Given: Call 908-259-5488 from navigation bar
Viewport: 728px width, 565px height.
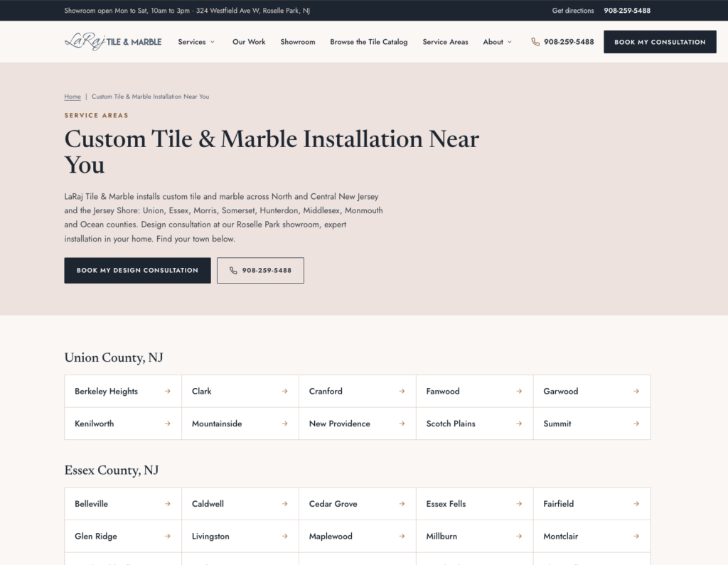Looking at the screenshot, I should (569, 42).
